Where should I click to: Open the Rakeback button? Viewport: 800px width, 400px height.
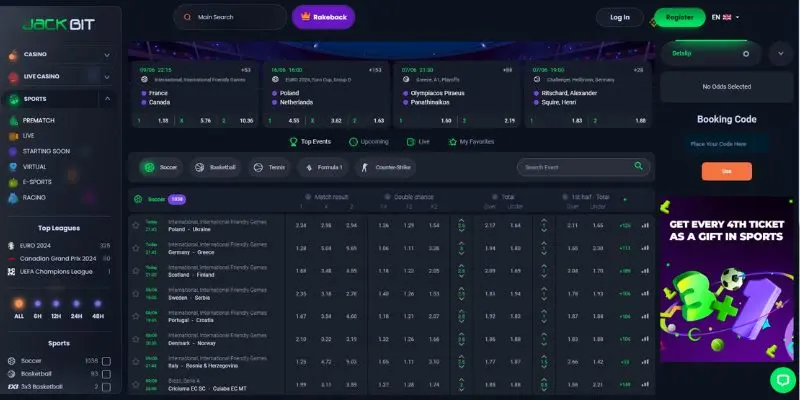click(323, 17)
